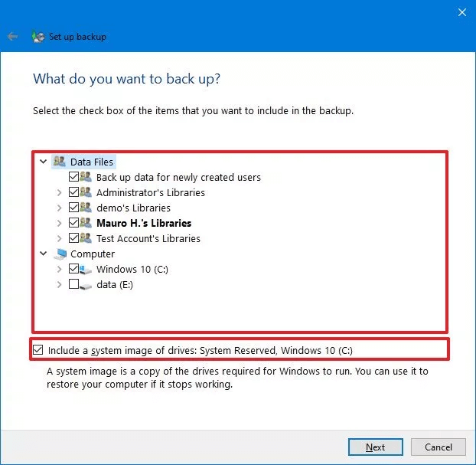Image resolution: width=476 pixels, height=465 pixels.
Task: Click the Administrator's Libraries users icon
Action: [86, 192]
